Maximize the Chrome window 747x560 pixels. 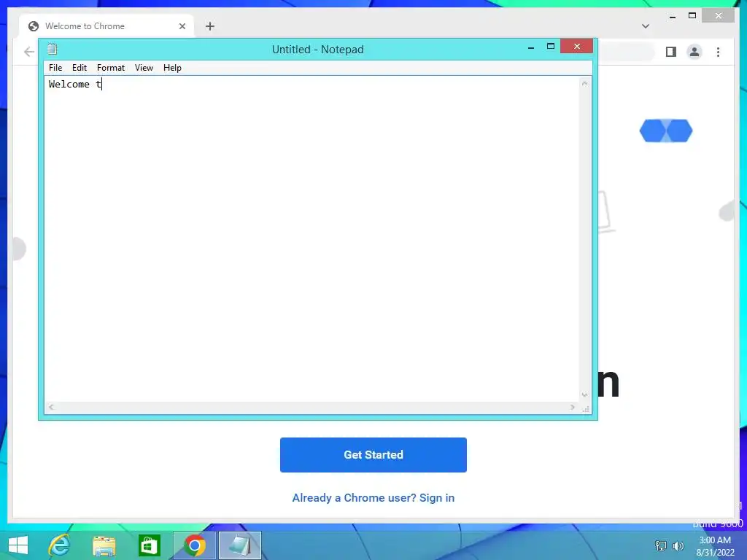click(692, 16)
